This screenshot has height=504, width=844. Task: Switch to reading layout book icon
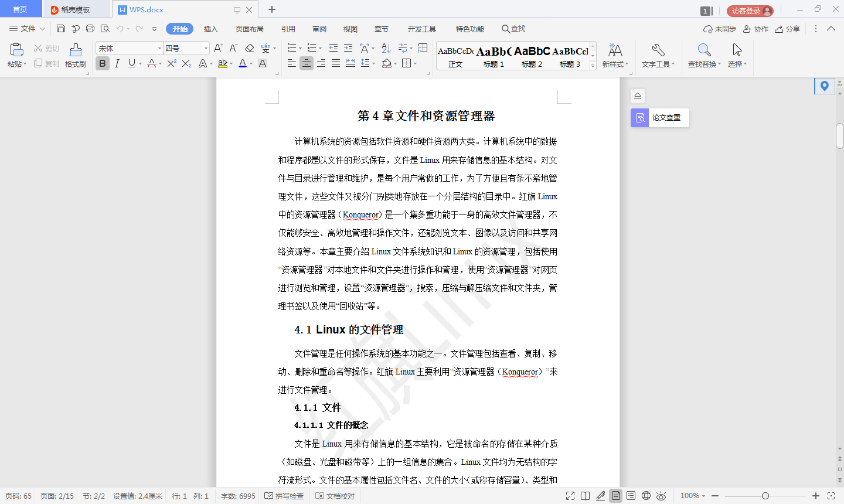[x=585, y=496]
